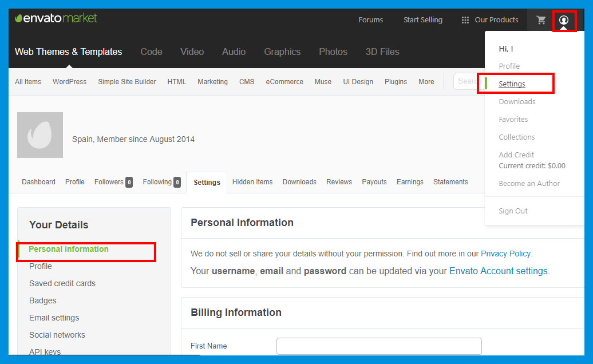Open CMS subcategory
Viewport: 593px width, 364px height.
(x=247, y=82)
